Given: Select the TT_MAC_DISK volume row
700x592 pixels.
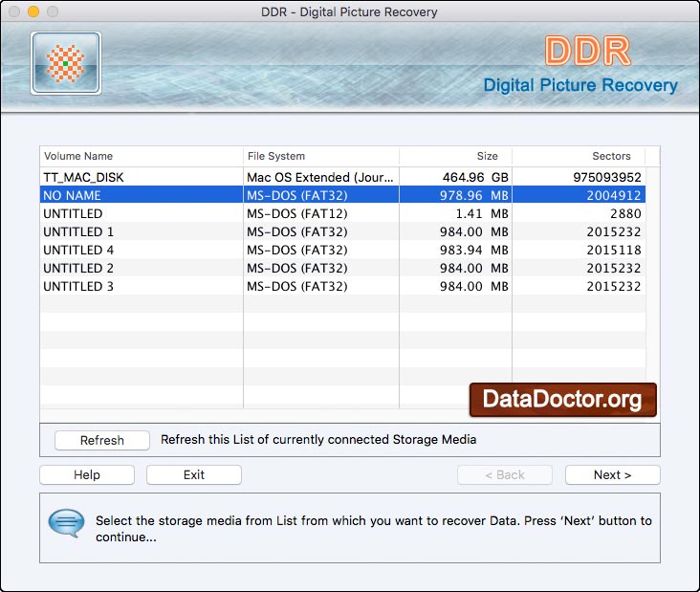Looking at the screenshot, I should tap(342, 177).
